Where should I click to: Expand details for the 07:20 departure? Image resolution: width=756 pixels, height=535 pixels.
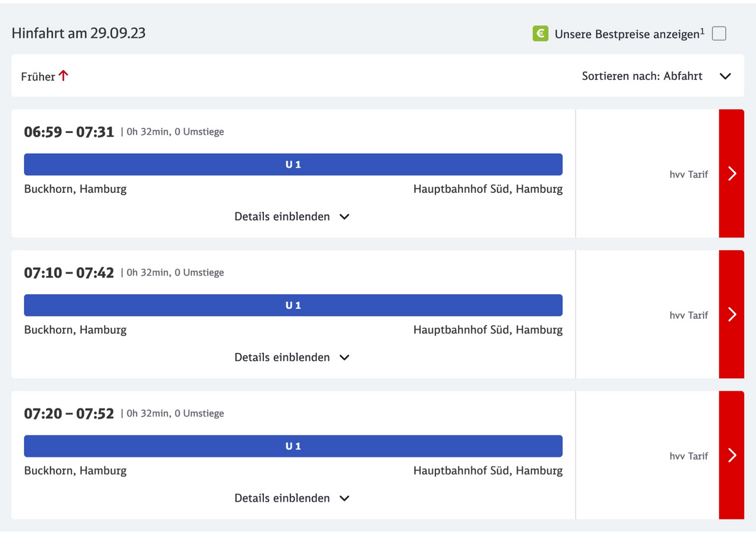[292, 498]
